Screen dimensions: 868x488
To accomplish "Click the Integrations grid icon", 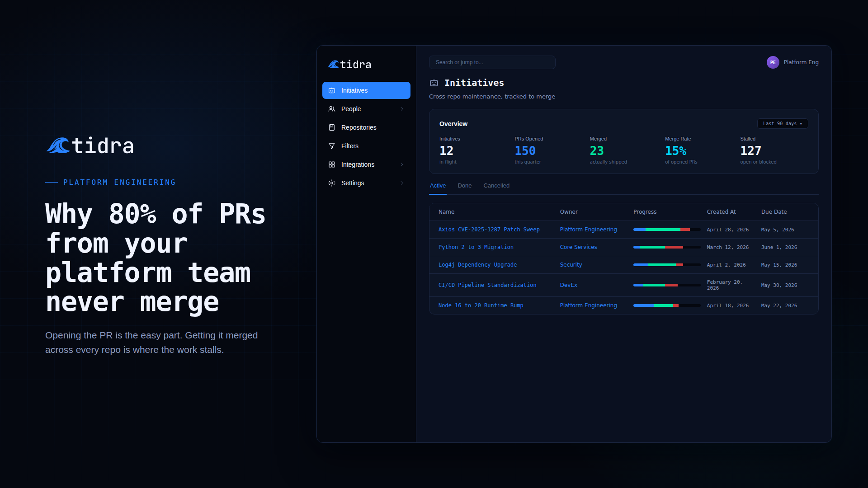I will (x=332, y=164).
